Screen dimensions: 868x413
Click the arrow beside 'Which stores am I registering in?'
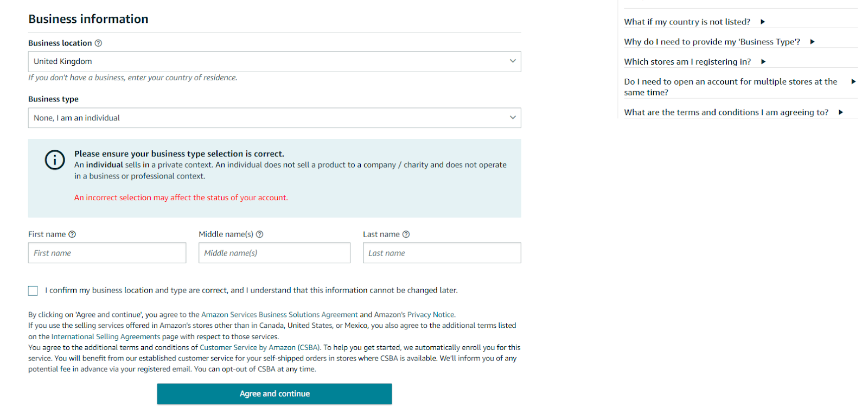(x=763, y=61)
